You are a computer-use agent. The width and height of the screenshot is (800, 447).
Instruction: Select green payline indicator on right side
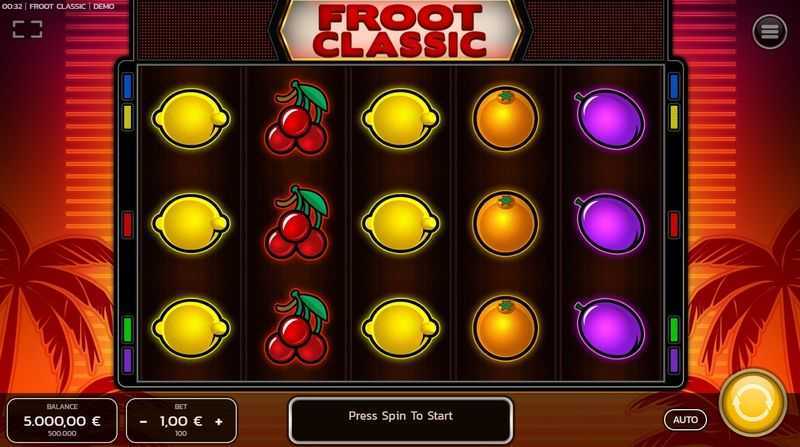(x=673, y=329)
